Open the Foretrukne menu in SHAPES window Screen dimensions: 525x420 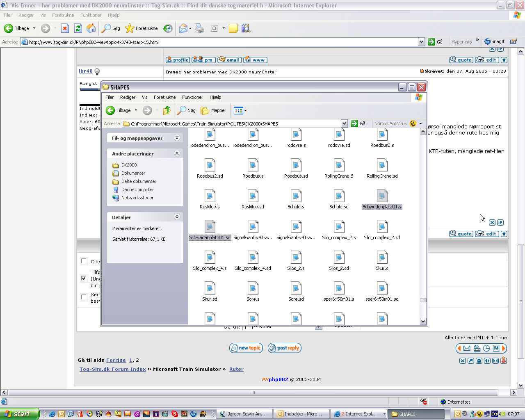(164, 97)
